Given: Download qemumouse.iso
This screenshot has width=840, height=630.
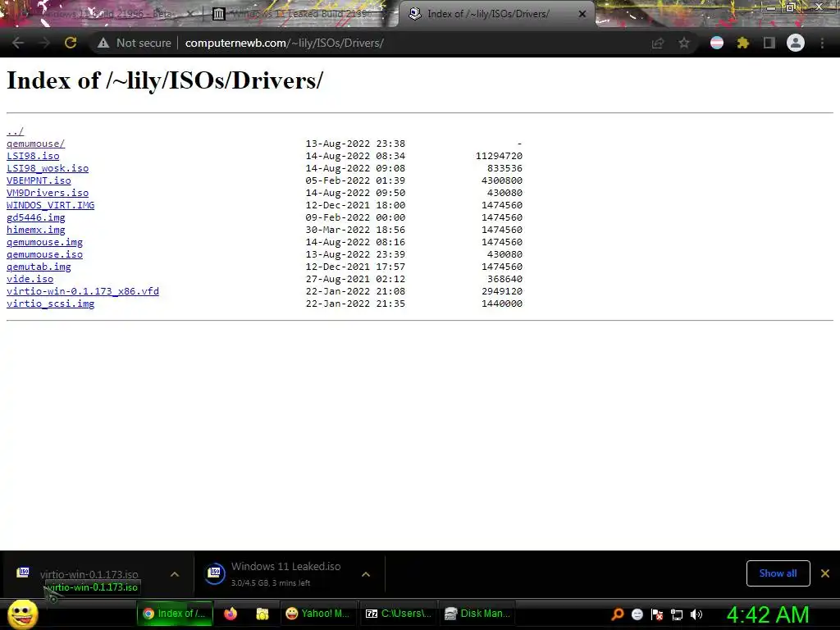Looking at the screenshot, I should click(44, 254).
